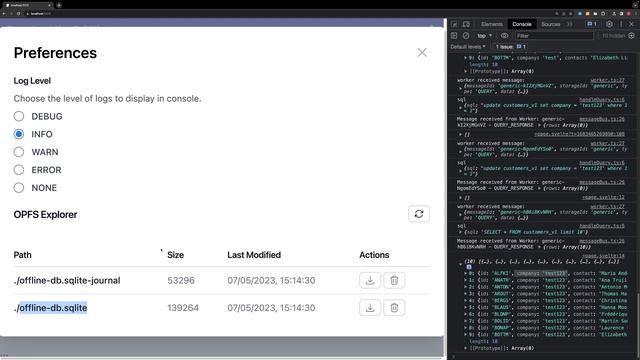Delete the offline-db.sqlite-journal file
The image size is (640, 360).
tap(394, 280)
